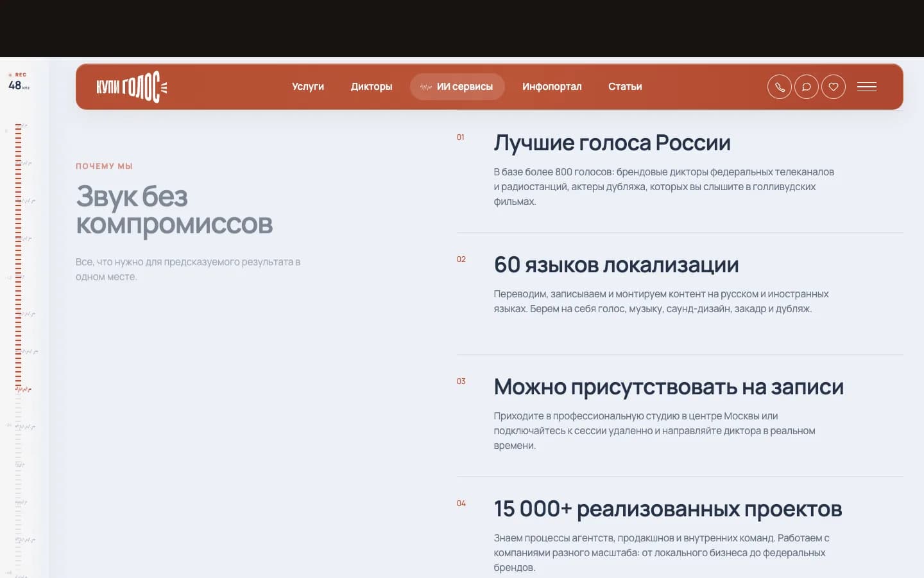
Task: Click the heading 15 000+ реализованных проектов
Action: click(668, 509)
